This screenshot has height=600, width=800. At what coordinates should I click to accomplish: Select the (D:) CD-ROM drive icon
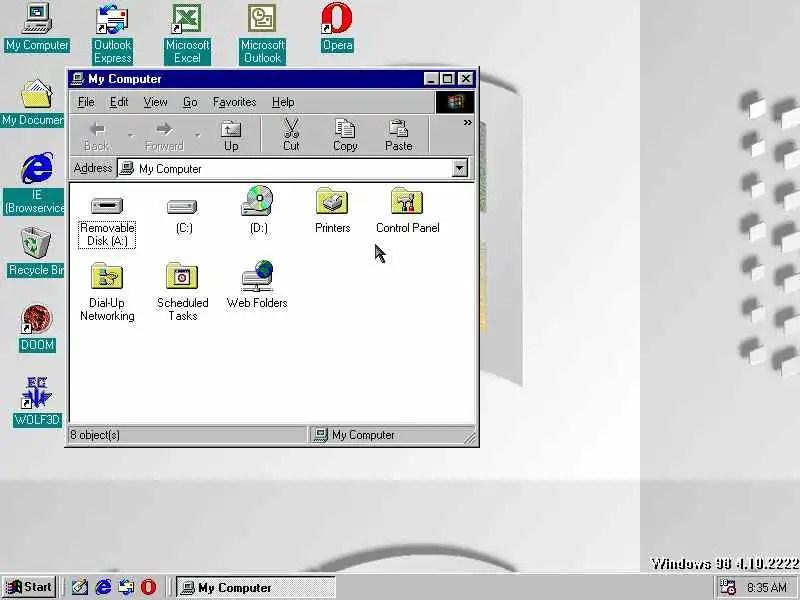(x=258, y=201)
